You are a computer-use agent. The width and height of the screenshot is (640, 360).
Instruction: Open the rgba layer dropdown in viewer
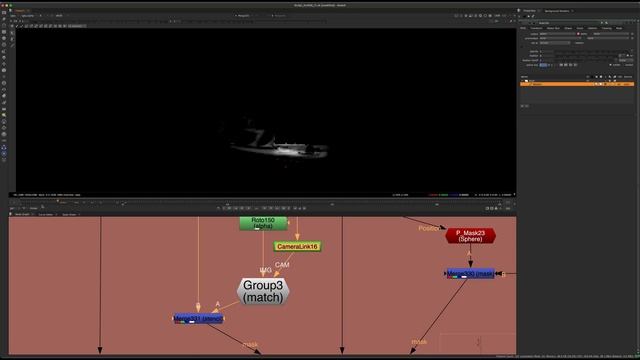coord(13,16)
